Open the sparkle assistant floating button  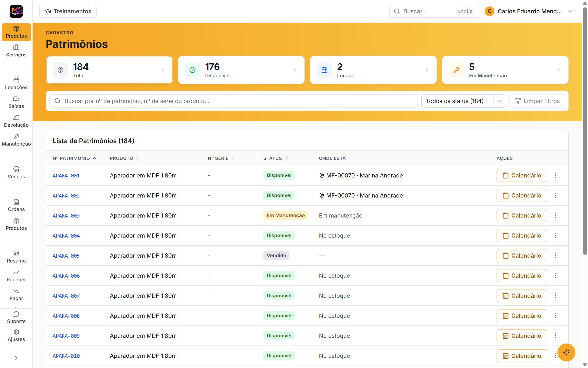tap(566, 352)
